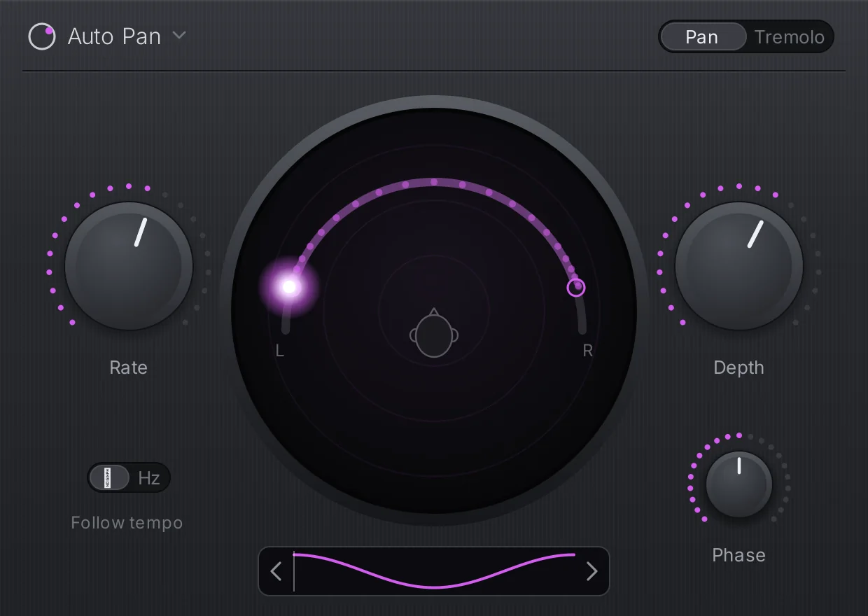Click the L label on pan arc
The height and width of the screenshot is (616, 868).
280,351
